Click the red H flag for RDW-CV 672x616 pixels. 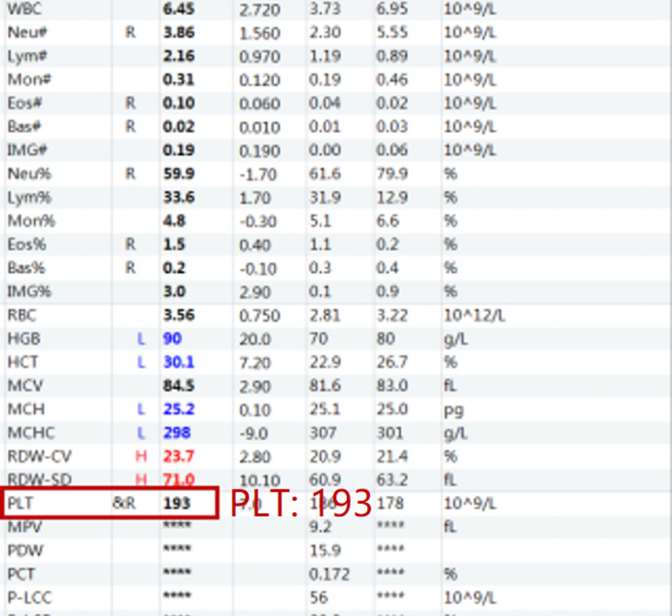(x=142, y=456)
